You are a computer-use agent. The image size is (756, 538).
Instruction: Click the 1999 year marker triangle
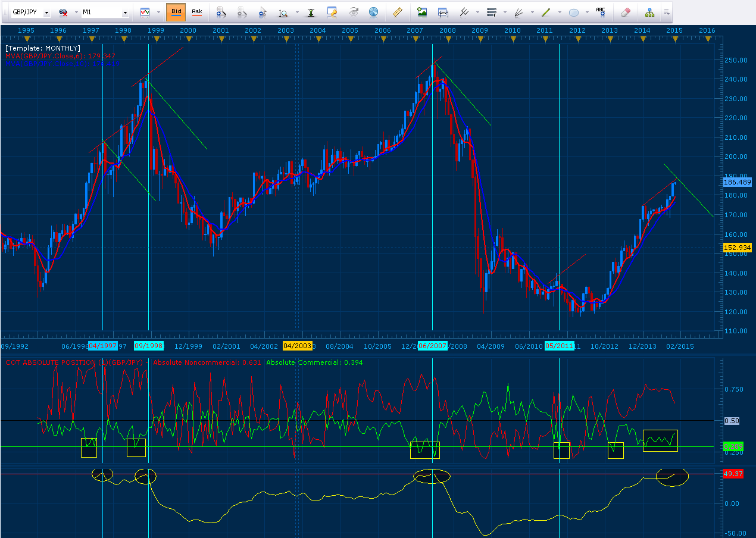[x=156, y=39]
